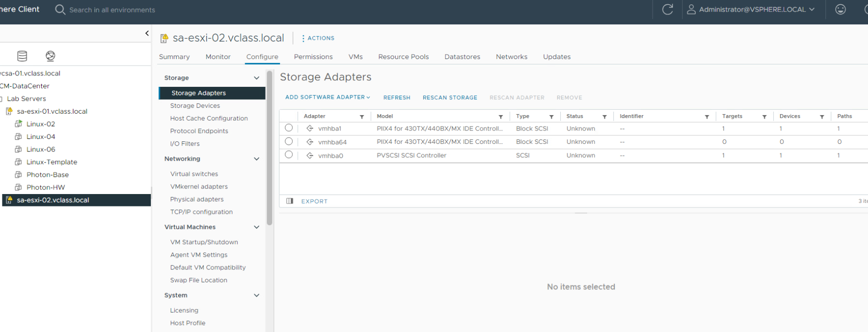Viewport: 868px width, 332px height.
Task: Filter the Identifier column
Action: click(707, 117)
